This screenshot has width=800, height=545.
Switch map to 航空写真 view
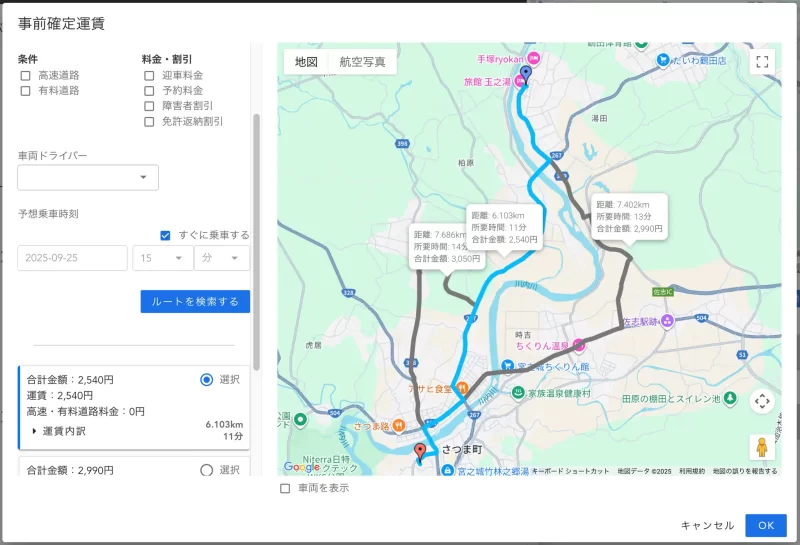point(362,62)
